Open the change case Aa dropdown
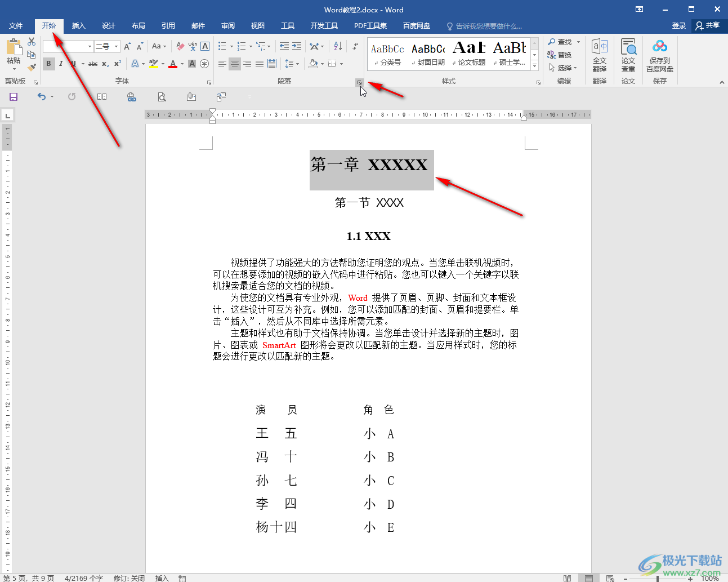The image size is (728, 582). [159, 46]
